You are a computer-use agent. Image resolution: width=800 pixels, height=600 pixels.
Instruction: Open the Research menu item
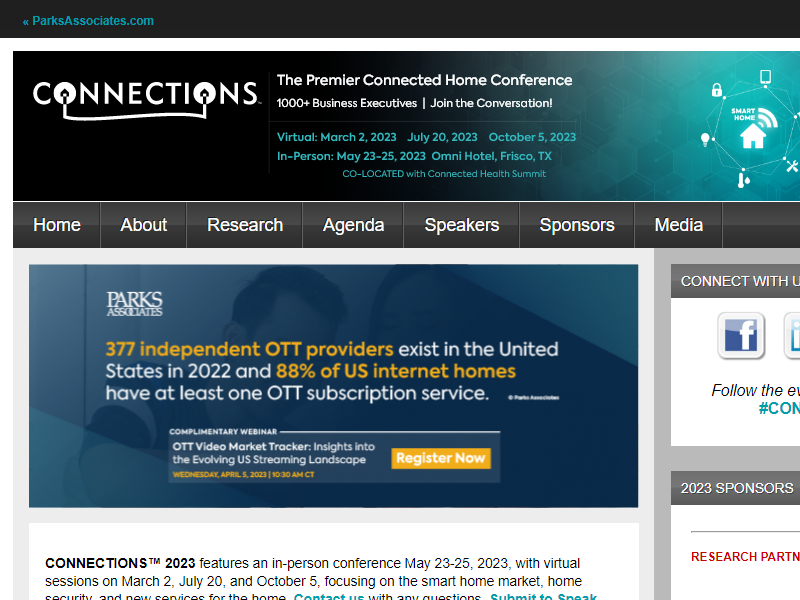(245, 225)
